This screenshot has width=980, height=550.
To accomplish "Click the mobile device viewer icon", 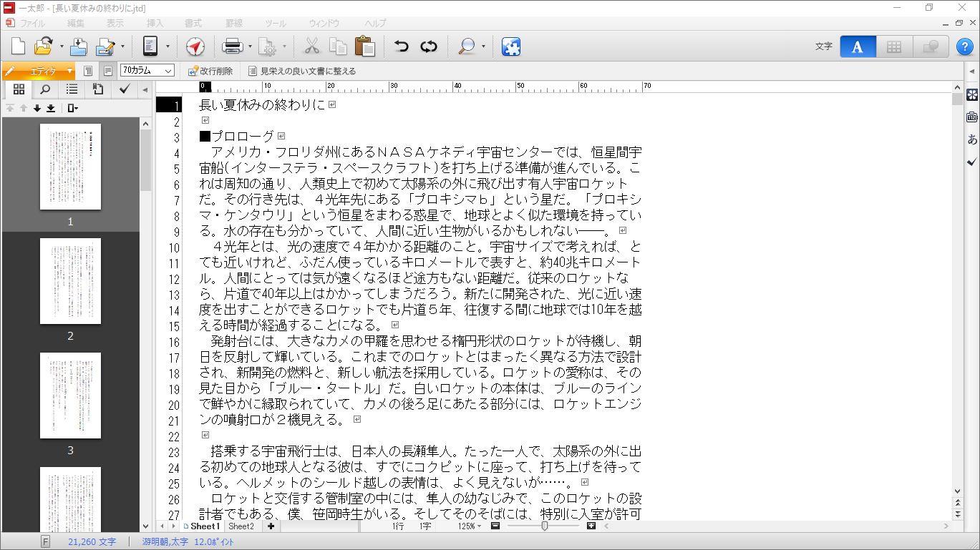I will tap(150, 46).
